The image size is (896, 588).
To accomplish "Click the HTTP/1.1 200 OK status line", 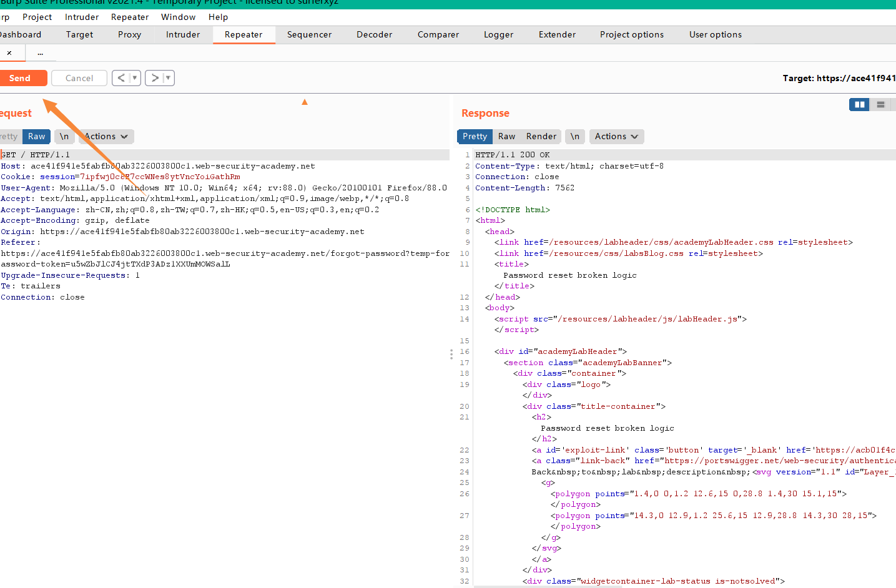I will (513, 155).
